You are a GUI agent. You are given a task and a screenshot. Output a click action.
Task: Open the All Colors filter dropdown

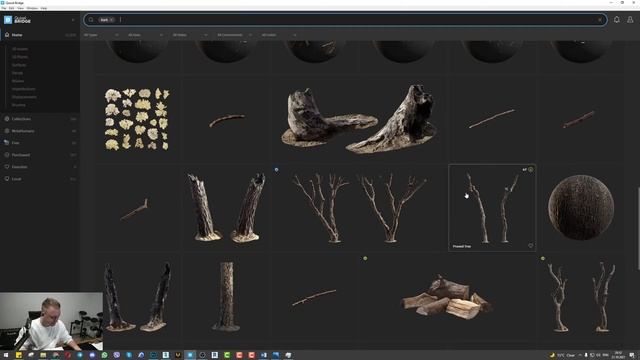pos(279,35)
